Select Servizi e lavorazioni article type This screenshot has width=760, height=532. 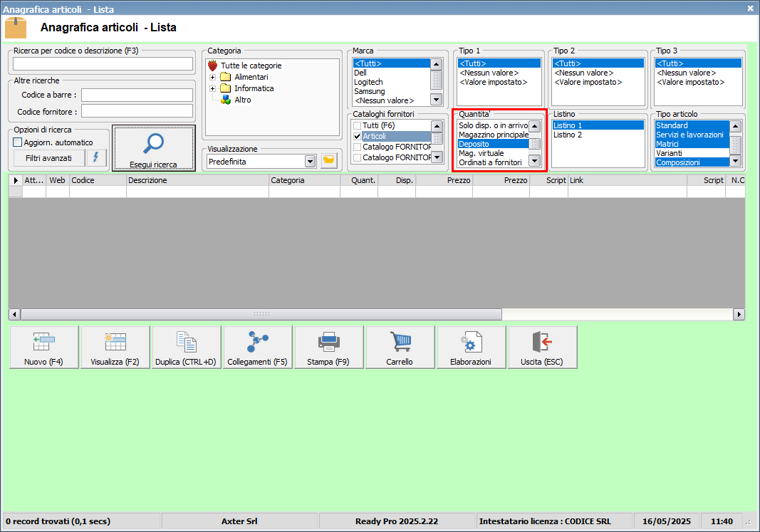coord(692,135)
